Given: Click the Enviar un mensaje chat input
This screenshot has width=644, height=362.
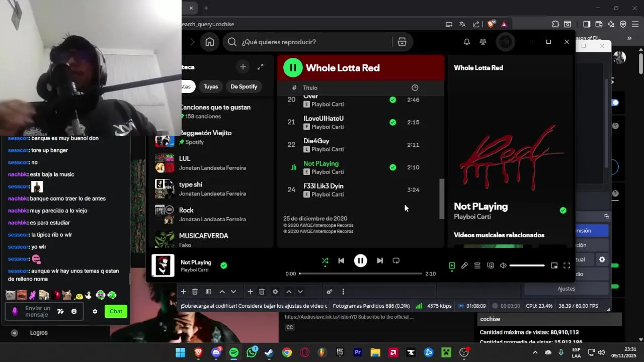Looking at the screenshot, I should coord(38,311).
